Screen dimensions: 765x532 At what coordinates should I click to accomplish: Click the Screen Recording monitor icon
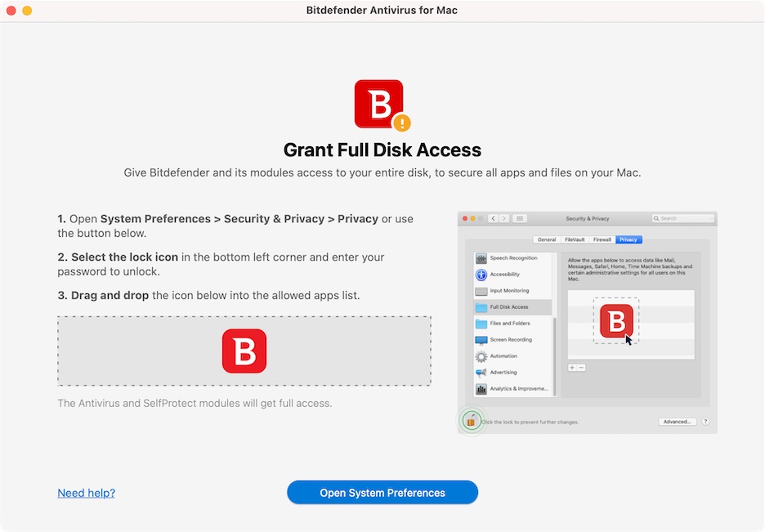tap(481, 340)
